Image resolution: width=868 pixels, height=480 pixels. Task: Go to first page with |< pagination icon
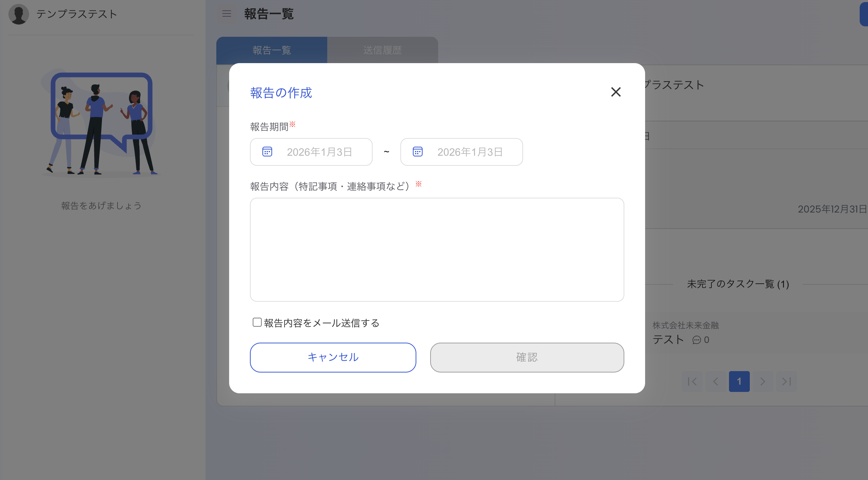[x=692, y=382]
